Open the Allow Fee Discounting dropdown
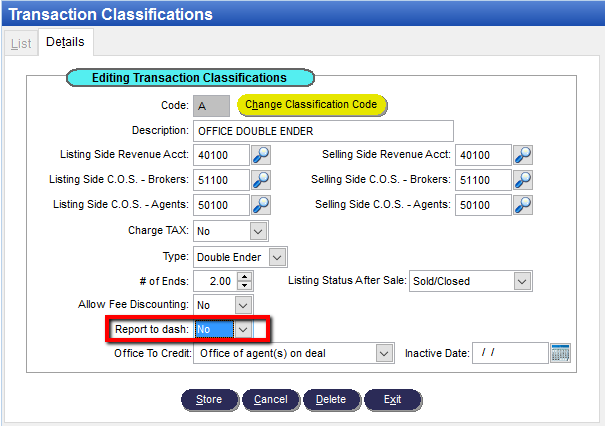Image resolution: width=605 pixels, height=426 pixels. click(x=243, y=304)
